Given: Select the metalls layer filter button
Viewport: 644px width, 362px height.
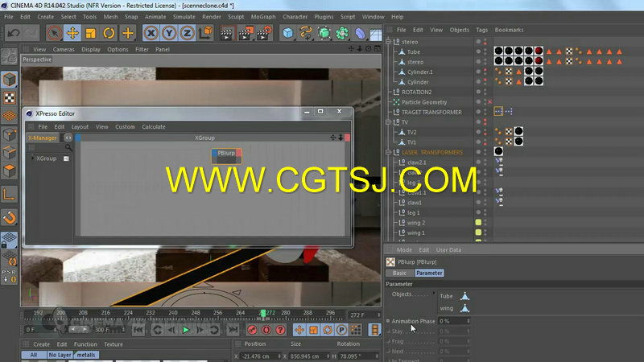Looking at the screenshot, I should (x=86, y=355).
